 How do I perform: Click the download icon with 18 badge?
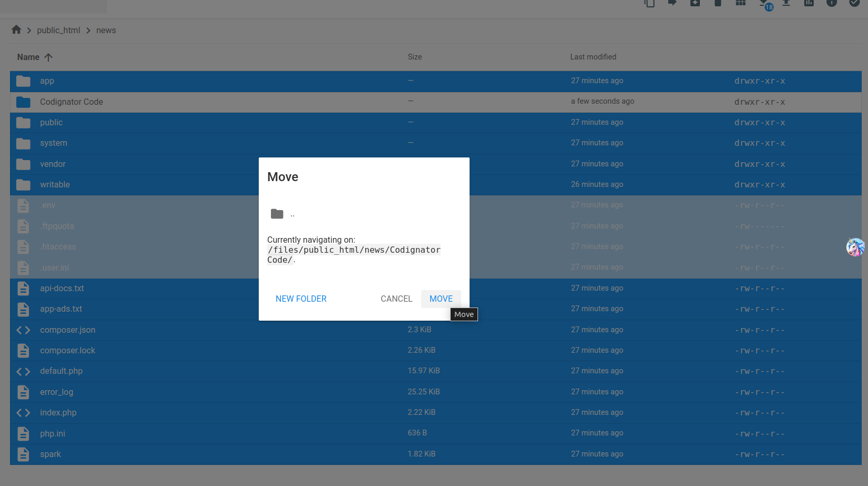[764, 3]
